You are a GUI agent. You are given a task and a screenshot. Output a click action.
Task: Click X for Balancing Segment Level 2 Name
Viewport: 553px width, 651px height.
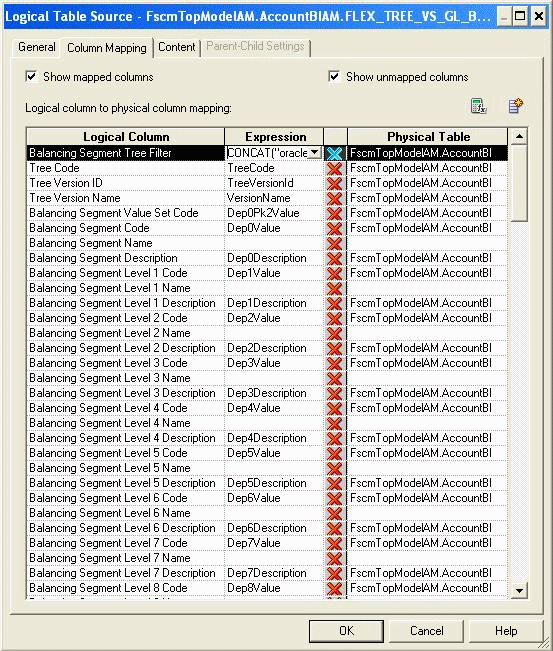point(335,333)
